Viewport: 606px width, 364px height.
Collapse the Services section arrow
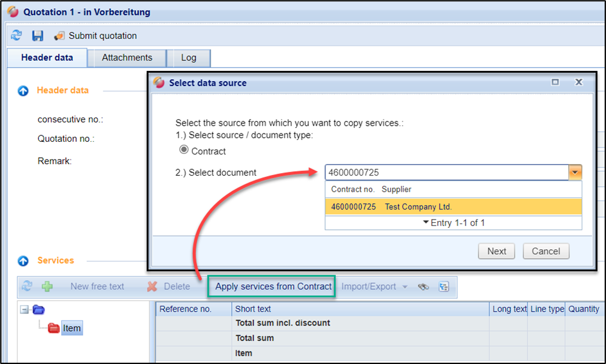24,261
